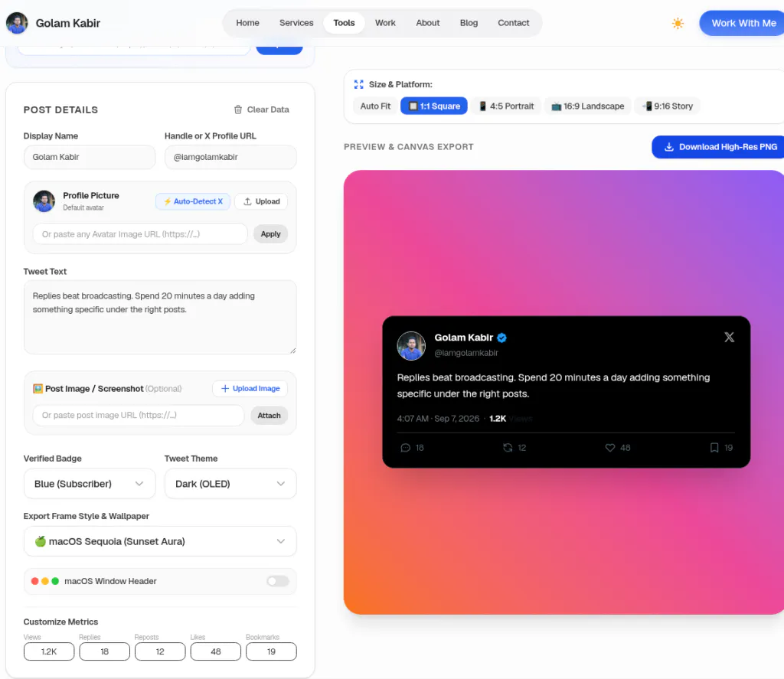Click the trash icon beside Clear Data
The height and width of the screenshot is (679, 784).
(x=238, y=109)
